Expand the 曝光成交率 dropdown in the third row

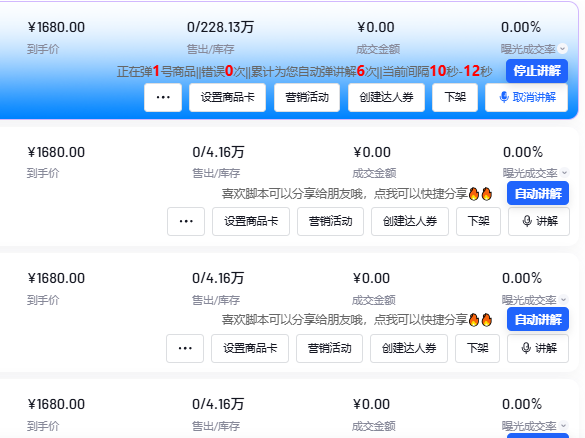pos(563,299)
